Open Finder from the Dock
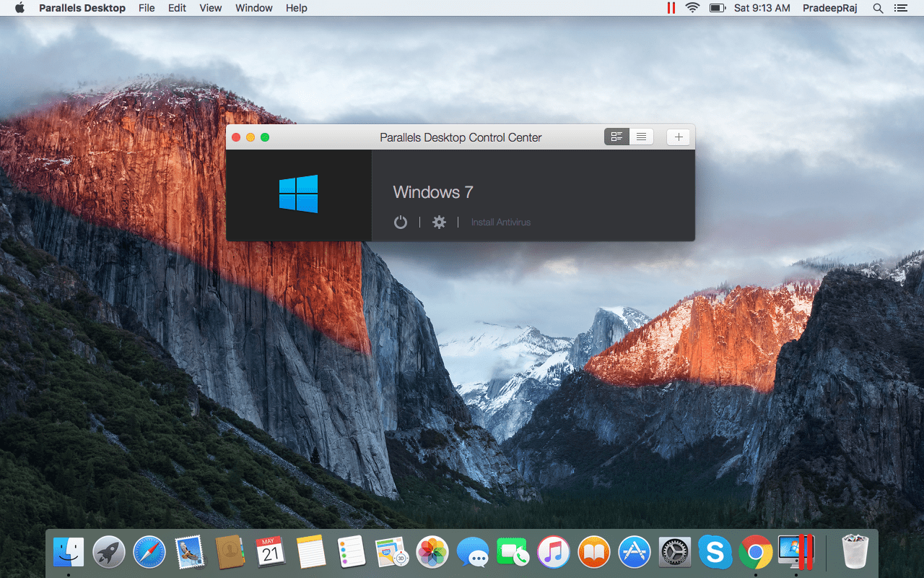This screenshot has width=924, height=578. (x=69, y=553)
